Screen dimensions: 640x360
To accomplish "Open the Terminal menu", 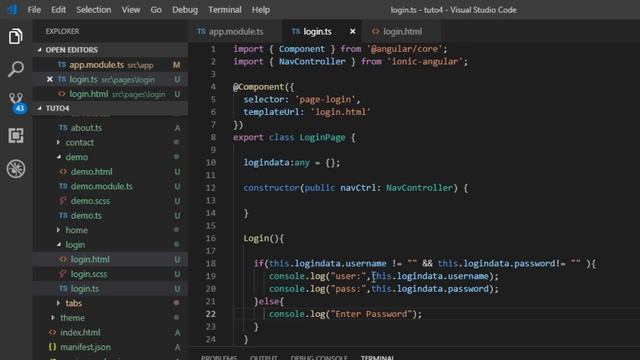I will (225, 10).
